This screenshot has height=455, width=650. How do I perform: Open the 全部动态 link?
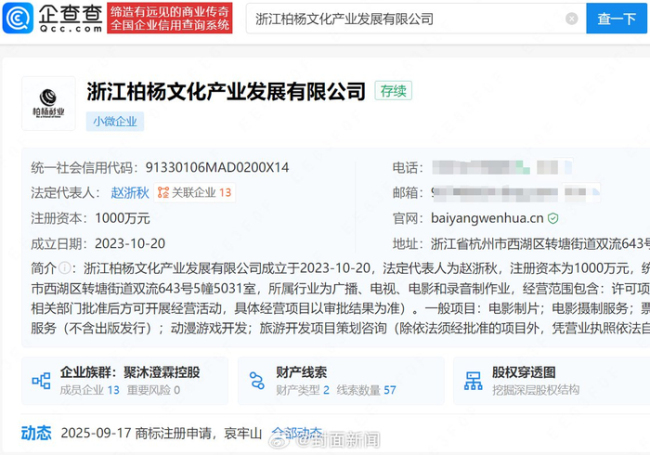pyautogui.click(x=297, y=433)
